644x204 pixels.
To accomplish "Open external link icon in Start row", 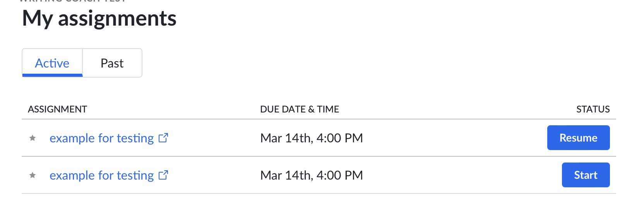I will [163, 175].
